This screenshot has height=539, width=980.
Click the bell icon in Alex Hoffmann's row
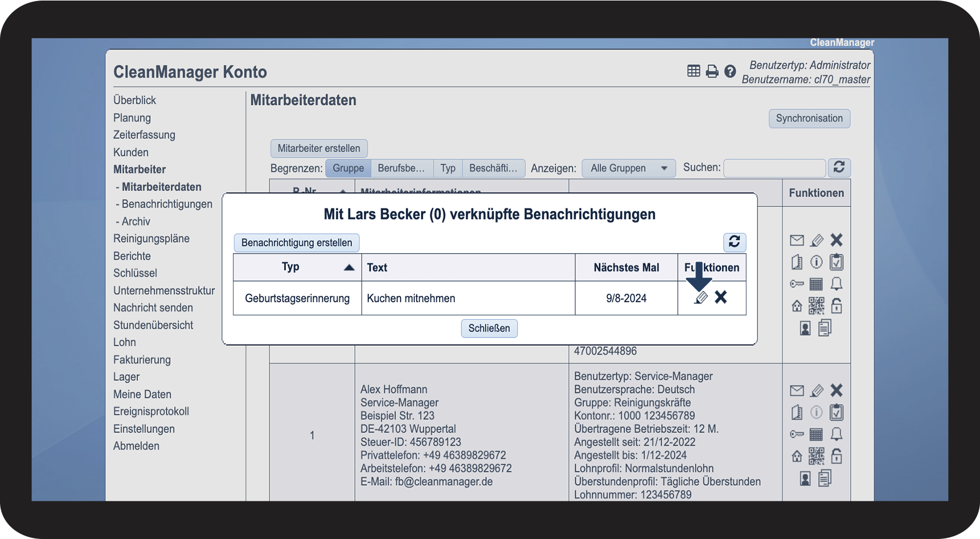(836, 434)
